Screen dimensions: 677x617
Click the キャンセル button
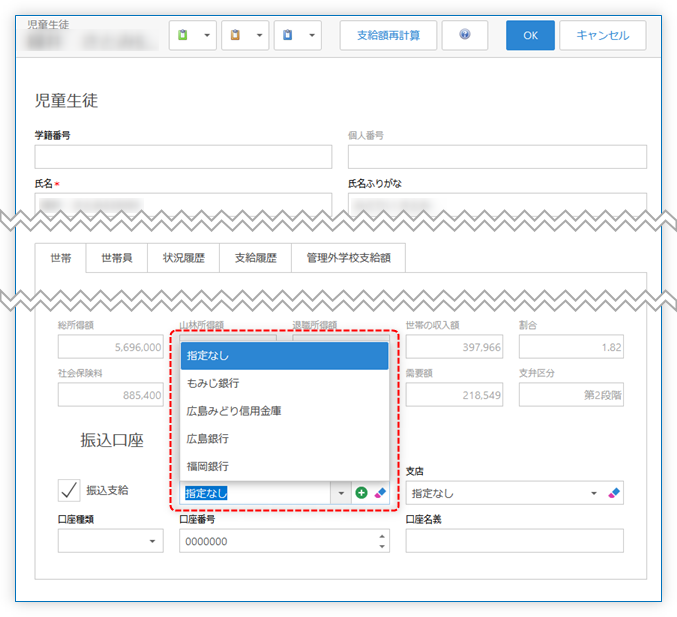click(x=603, y=35)
